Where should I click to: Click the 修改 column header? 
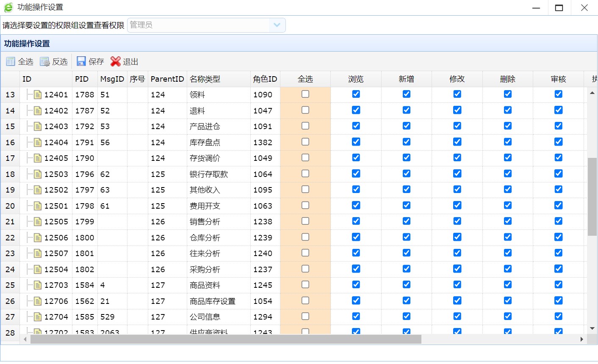[x=457, y=79]
